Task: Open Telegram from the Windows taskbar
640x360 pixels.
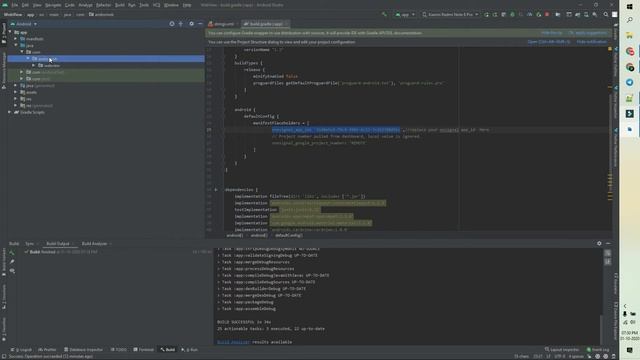Action: pos(629,82)
